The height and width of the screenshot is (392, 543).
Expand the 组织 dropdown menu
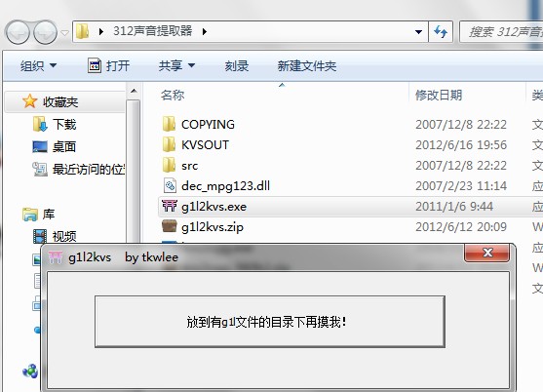click(38, 65)
